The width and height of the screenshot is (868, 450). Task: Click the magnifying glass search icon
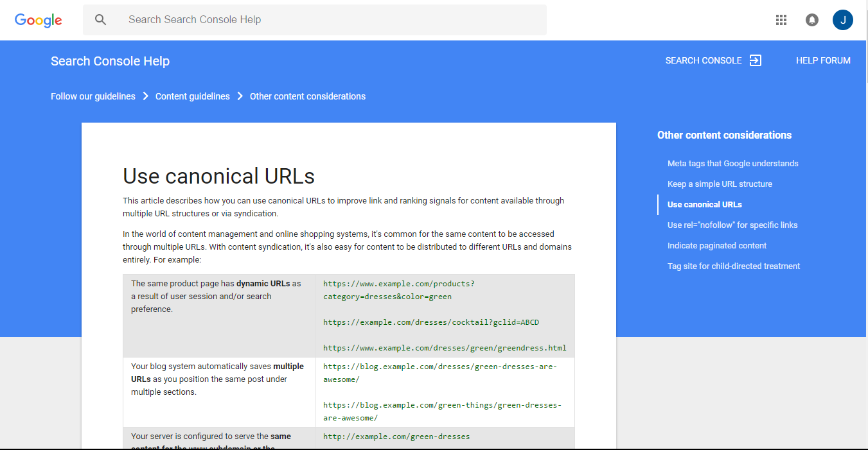point(100,20)
